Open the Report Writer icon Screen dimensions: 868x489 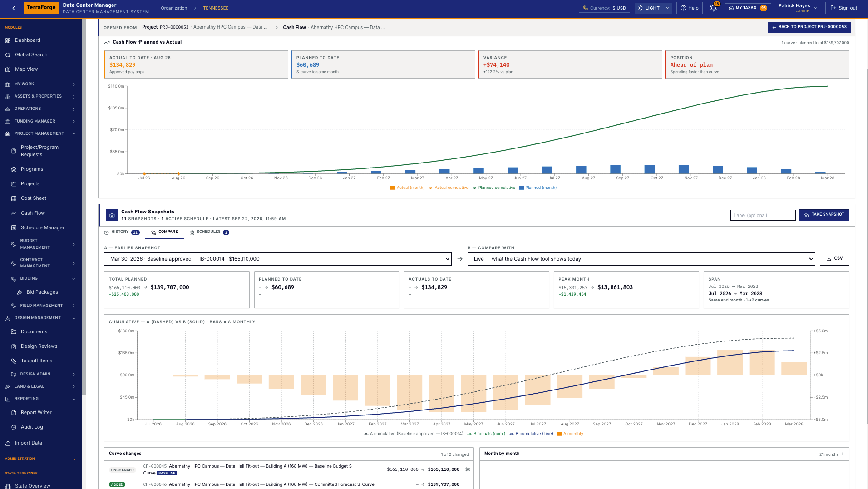pyautogui.click(x=14, y=413)
